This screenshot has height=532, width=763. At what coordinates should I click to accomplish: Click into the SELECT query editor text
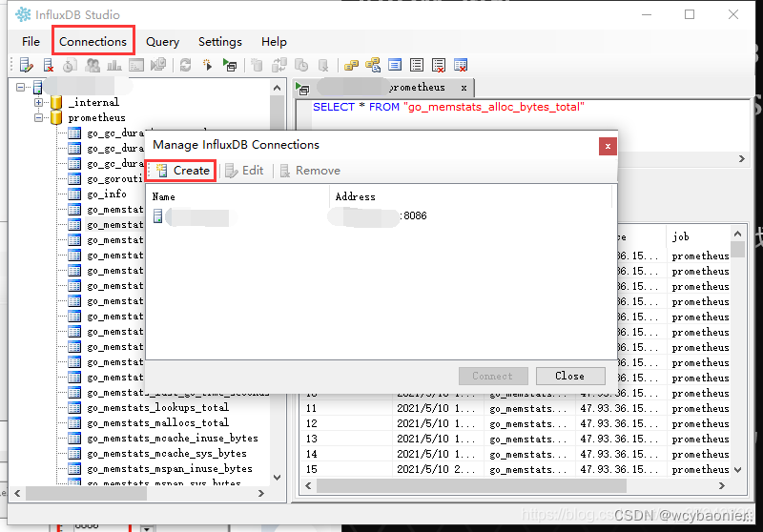(448, 107)
